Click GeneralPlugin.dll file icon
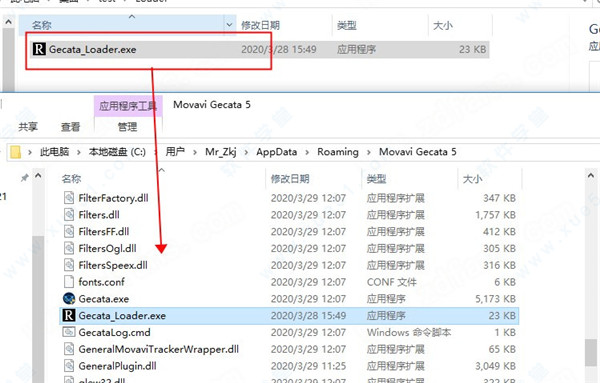This screenshot has width=600, height=383. tap(69, 366)
